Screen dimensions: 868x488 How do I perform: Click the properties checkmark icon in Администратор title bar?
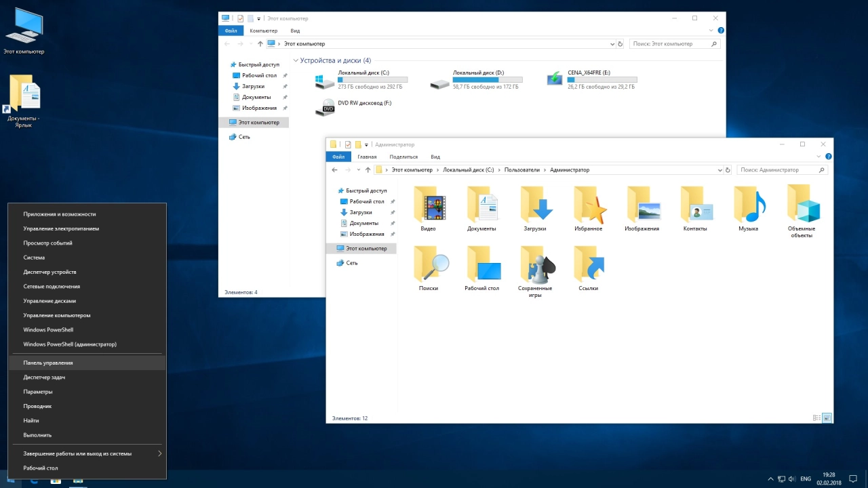[348, 144]
